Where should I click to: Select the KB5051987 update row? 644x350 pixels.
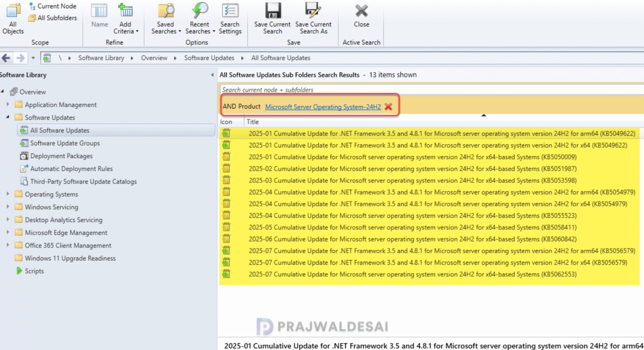430,169
